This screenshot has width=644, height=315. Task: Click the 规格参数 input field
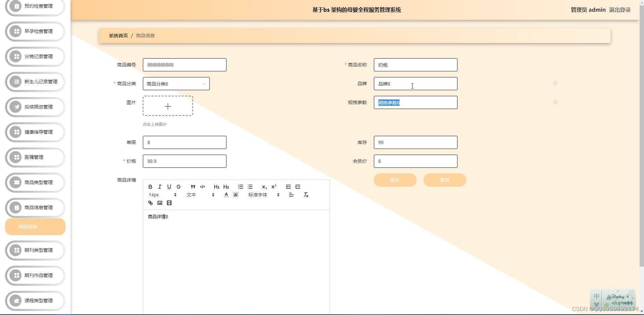416,102
